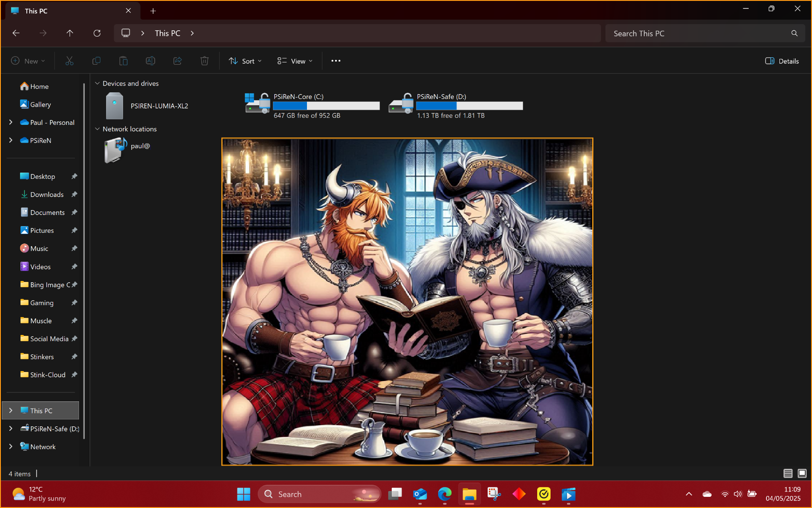
Task: Add a new tab with the plus button
Action: point(153,11)
